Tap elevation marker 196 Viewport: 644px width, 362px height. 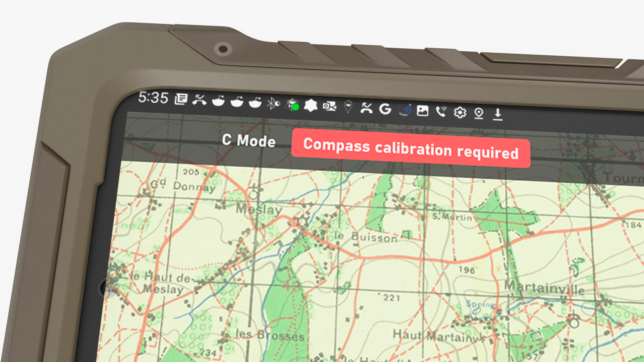467,270
